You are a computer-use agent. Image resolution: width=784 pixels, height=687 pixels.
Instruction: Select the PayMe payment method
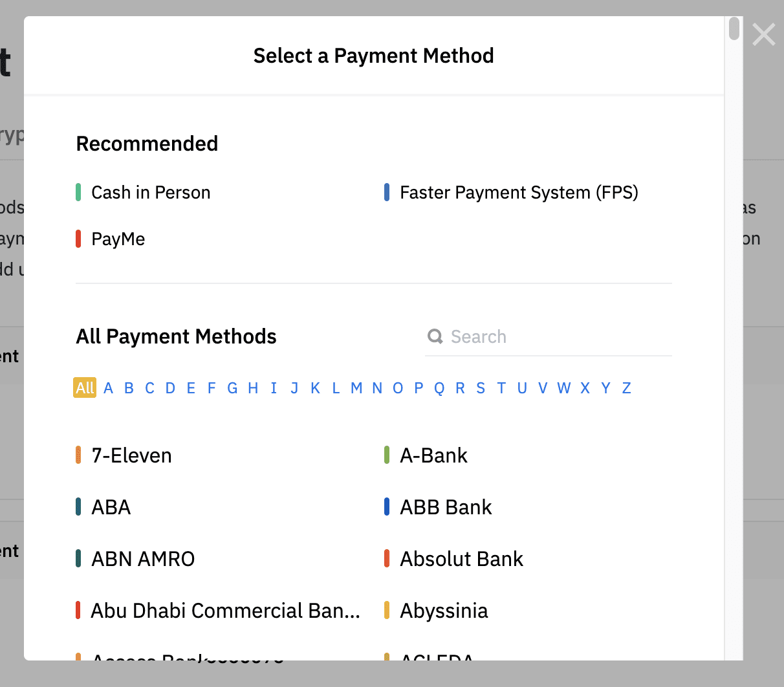coord(118,239)
